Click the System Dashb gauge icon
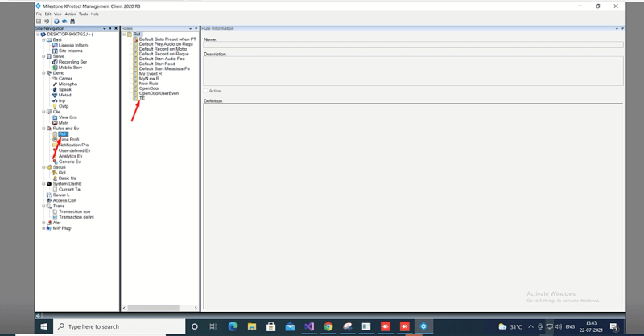Image resolution: width=644 pixels, height=336 pixels. (49, 184)
